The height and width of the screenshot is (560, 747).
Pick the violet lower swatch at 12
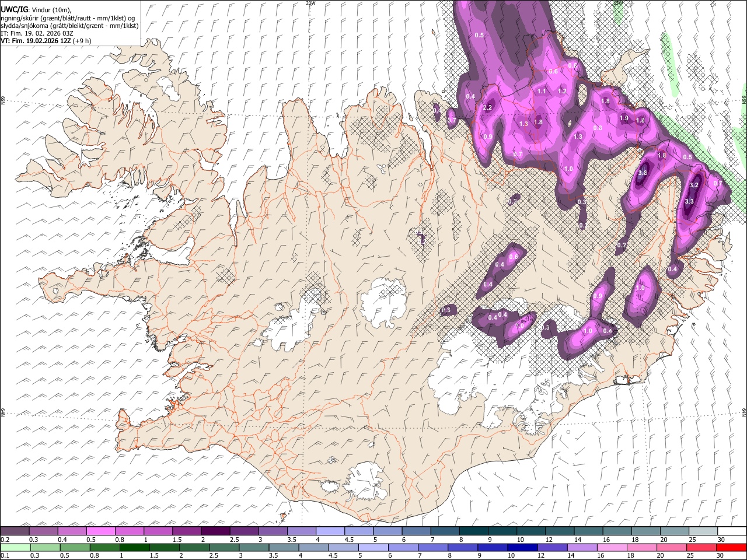coord(551,547)
